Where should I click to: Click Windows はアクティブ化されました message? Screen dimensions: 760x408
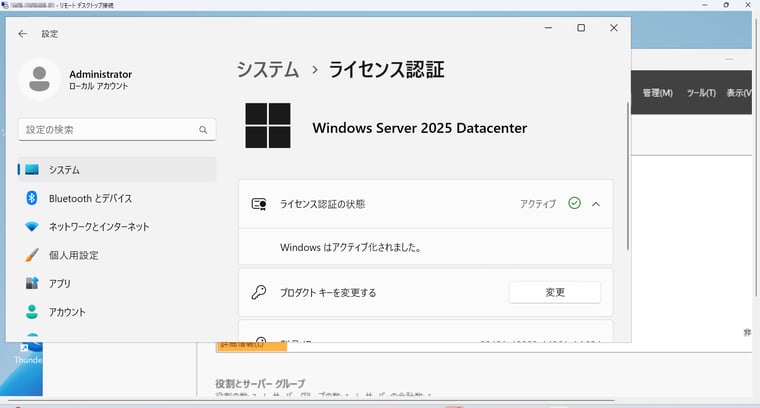pyautogui.click(x=350, y=247)
